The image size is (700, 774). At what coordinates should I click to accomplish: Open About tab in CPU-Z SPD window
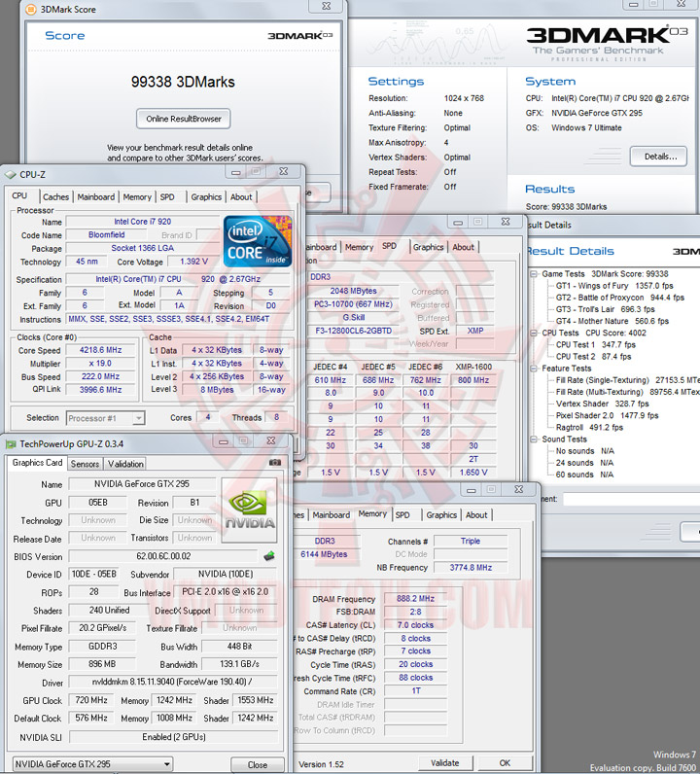tap(463, 247)
